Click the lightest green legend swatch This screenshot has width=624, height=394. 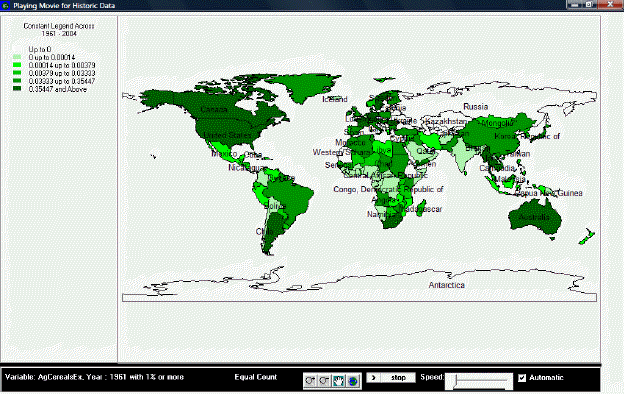click(x=17, y=57)
